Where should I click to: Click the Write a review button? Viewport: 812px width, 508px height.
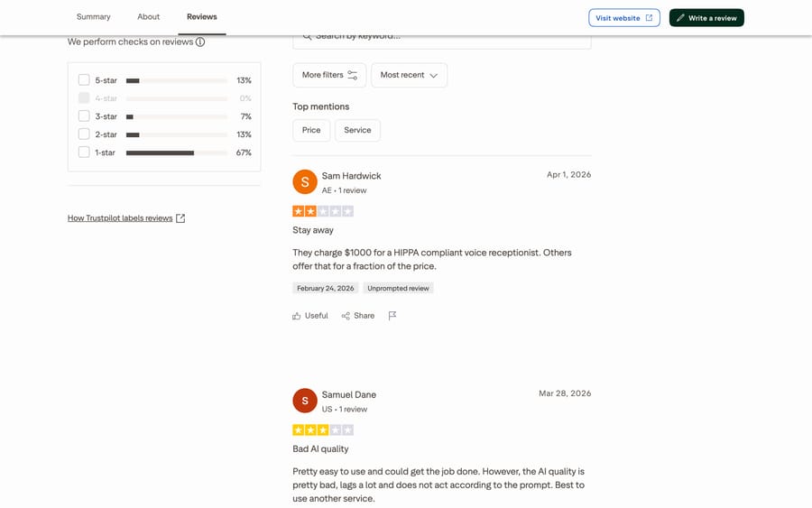pyautogui.click(x=706, y=18)
